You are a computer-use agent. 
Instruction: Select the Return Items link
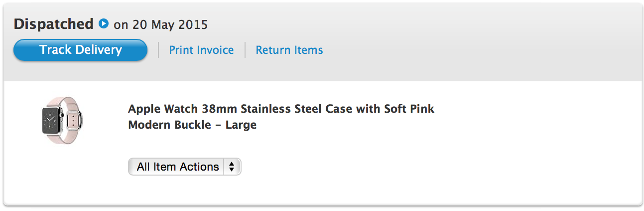tap(289, 50)
